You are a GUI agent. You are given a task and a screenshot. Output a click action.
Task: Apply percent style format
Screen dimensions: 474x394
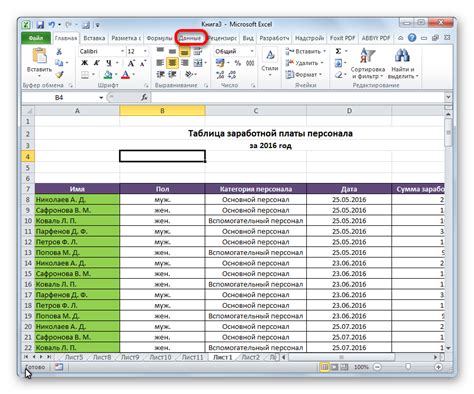coord(237,63)
